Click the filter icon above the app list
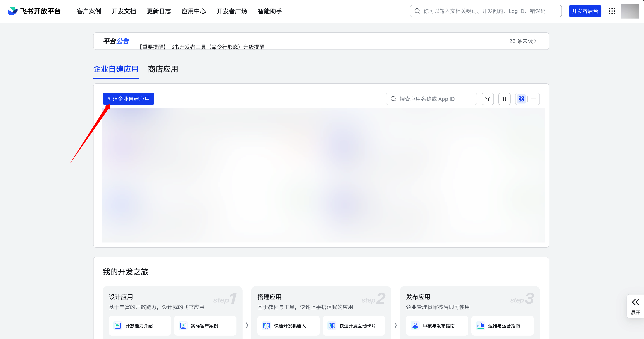 (x=488, y=99)
